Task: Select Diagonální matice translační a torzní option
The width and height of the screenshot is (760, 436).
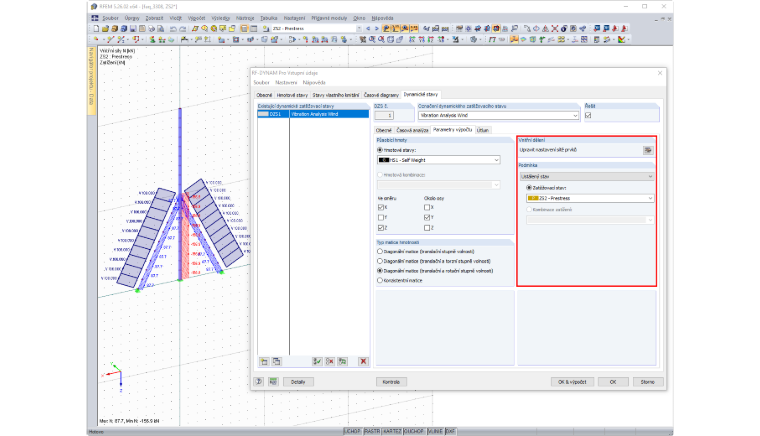Action: click(380, 261)
